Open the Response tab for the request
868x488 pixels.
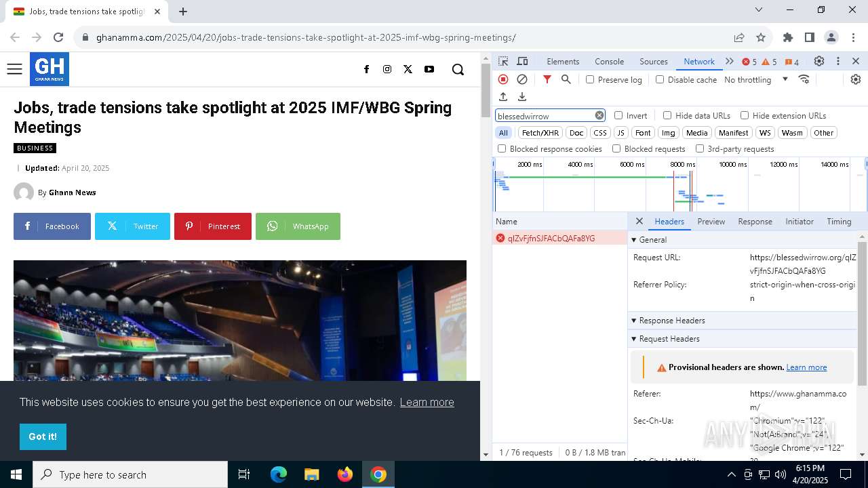click(755, 222)
